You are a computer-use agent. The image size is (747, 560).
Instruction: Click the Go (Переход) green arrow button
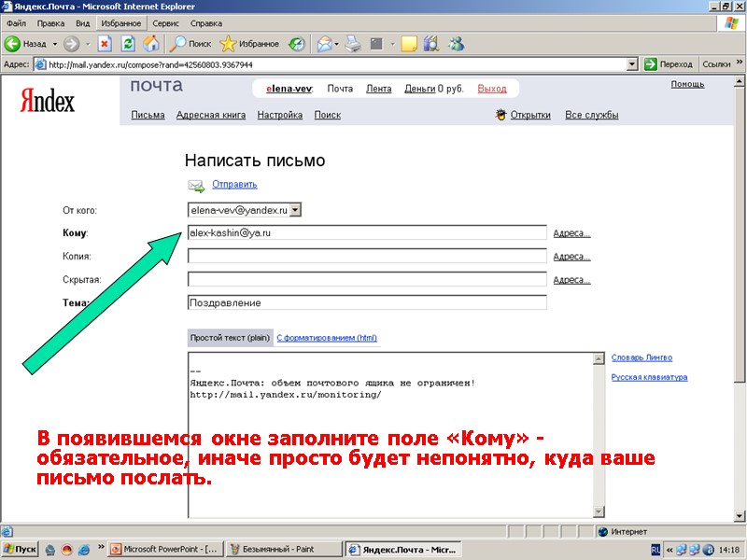pyautogui.click(x=669, y=63)
